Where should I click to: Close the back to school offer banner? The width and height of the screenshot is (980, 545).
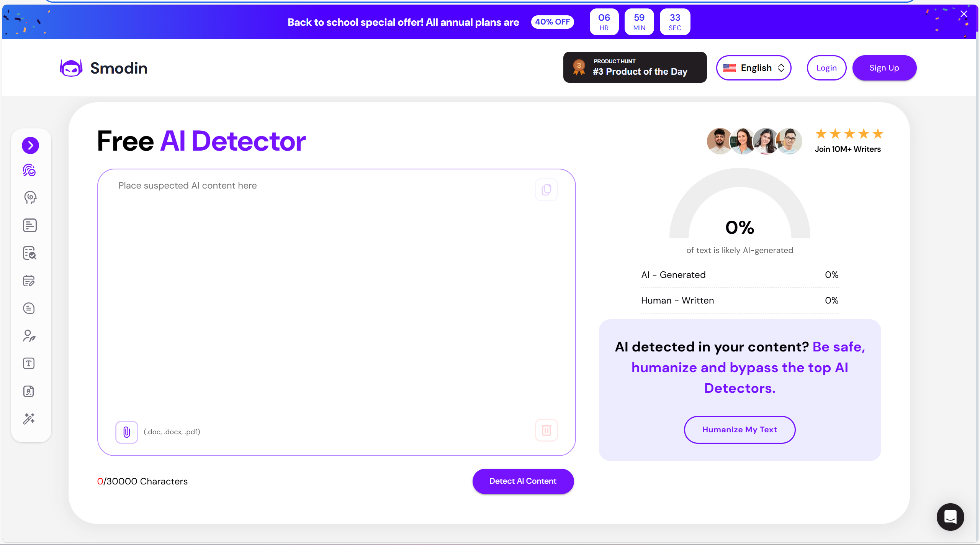(x=964, y=15)
